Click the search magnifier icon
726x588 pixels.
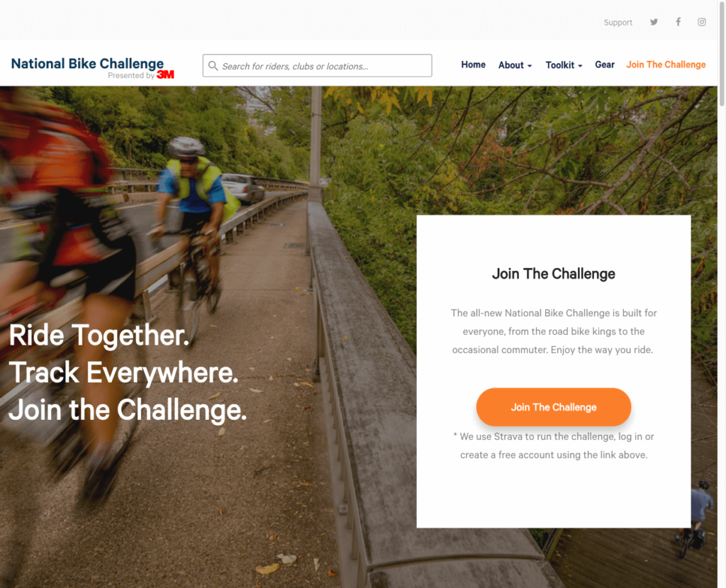pos(213,66)
